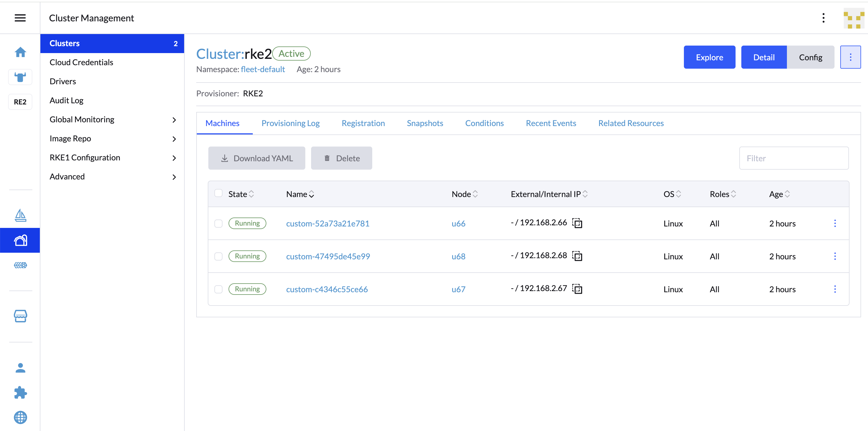Open node u66 link
868x431 pixels.
(458, 223)
